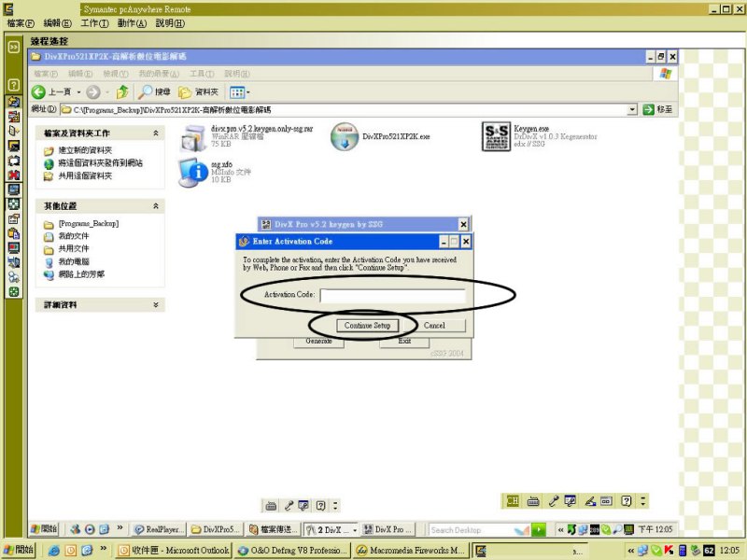Expand hidden local tray icons with the « chevron
The image size is (747, 560).
pyautogui.click(x=631, y=551)
